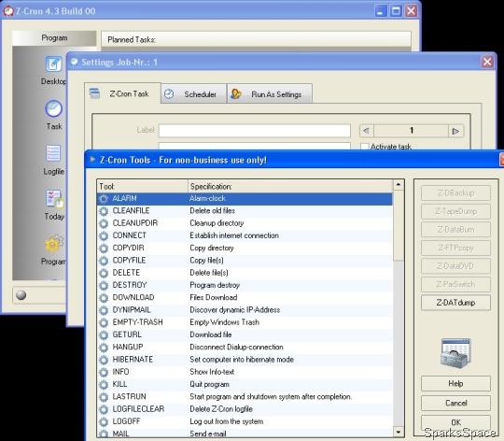The height and width of the screenshot is (441, 504).
Task: Click the Z-TapeDump button
Action: click(455, 211)
